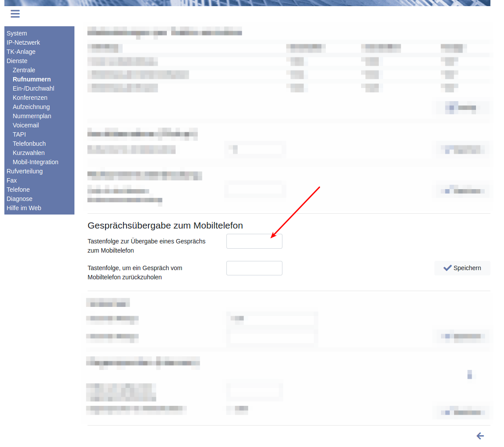This screenshot has height=447, width=504.
Task: Open Voicemail settings
Action: tap(26, 125)
